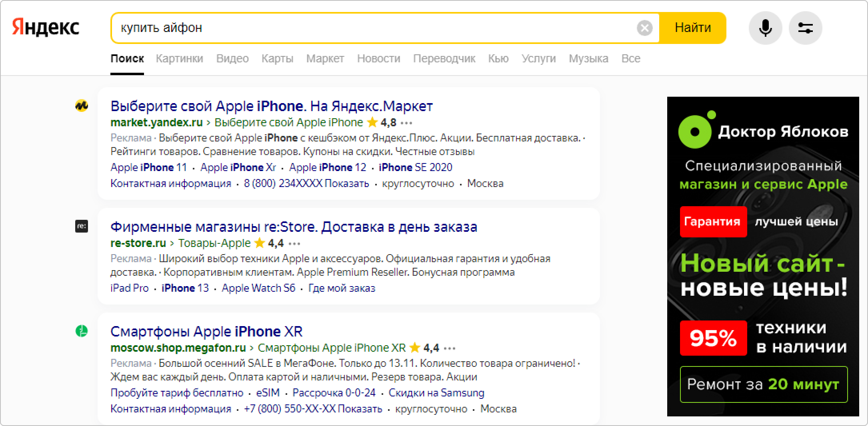
Task: Open the Apple iPhone 12 sitelink
Action: (x=328, y=167)
